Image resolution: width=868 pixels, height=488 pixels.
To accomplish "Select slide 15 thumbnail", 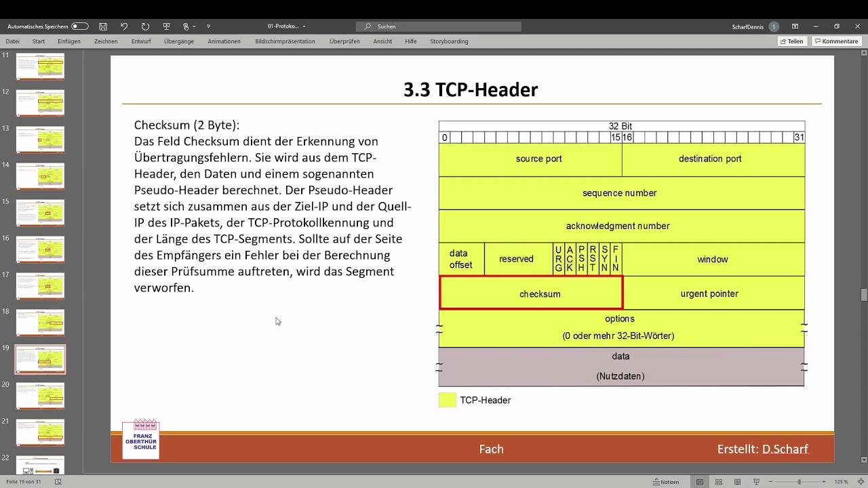I will click(x=40, y=212).
